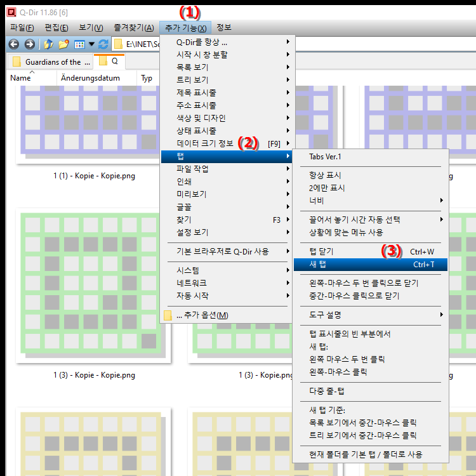Toggle the 2에만 표시 option

pyautogui.click(x=371, y=188)
